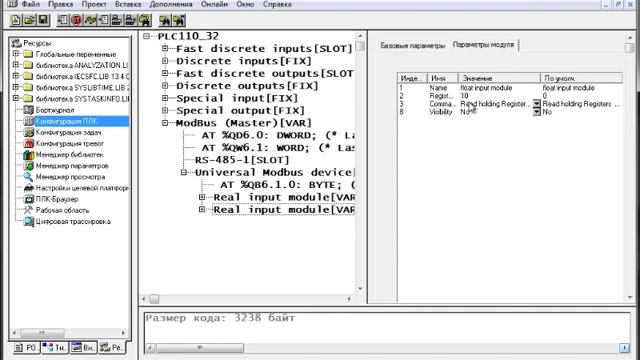Viewport: 640px width, 360px height.
Task: Click the Find next binoculars icon
Action: pyautogui.click(x=179, y=20)
